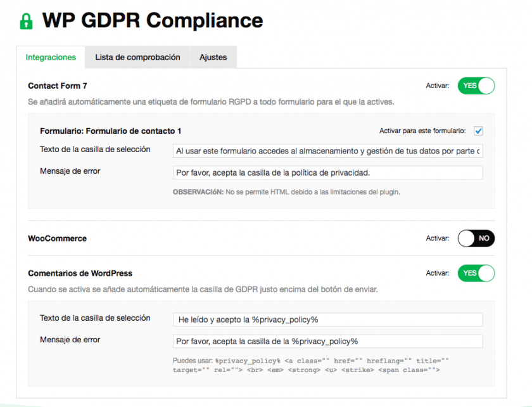Click Contact Form 7 checkbox text field

click(x=327, y=151)
